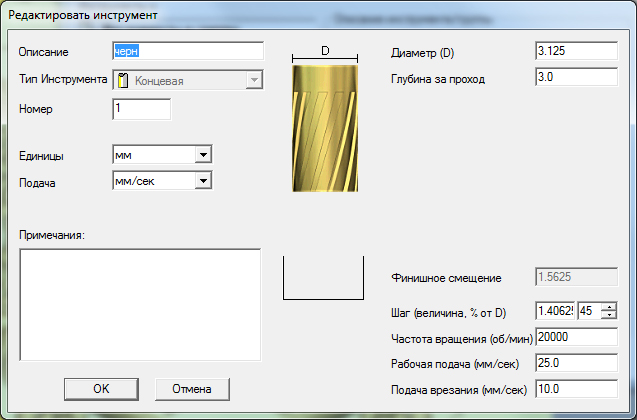Viewport: 637px width, 420px height.
Task: Open the Тип Инструмента dropdown
Action: [x=253, y=81]
